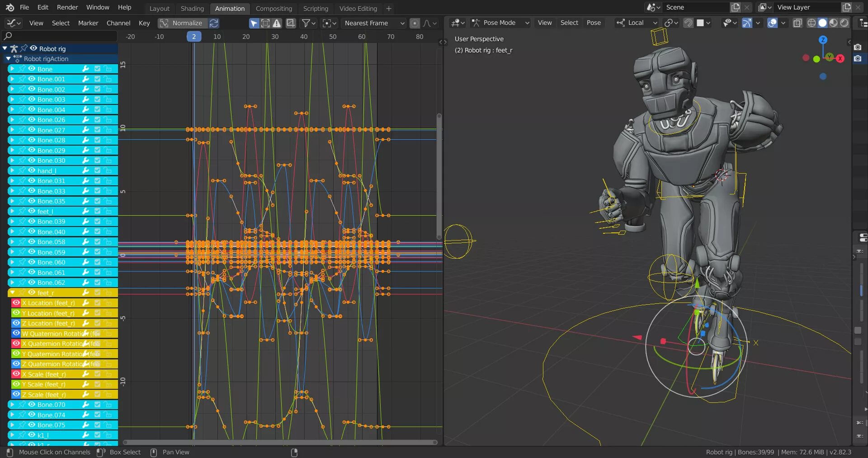Toggle visibility of X Location (feet_r) curve

pyautogui.click(x=16, y=303)
